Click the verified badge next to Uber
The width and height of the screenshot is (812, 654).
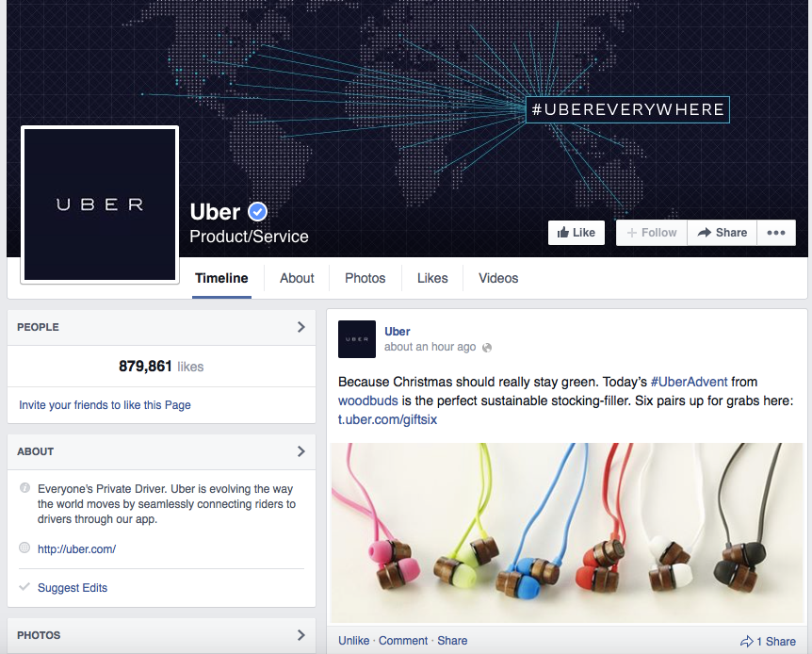pos(257,212)
